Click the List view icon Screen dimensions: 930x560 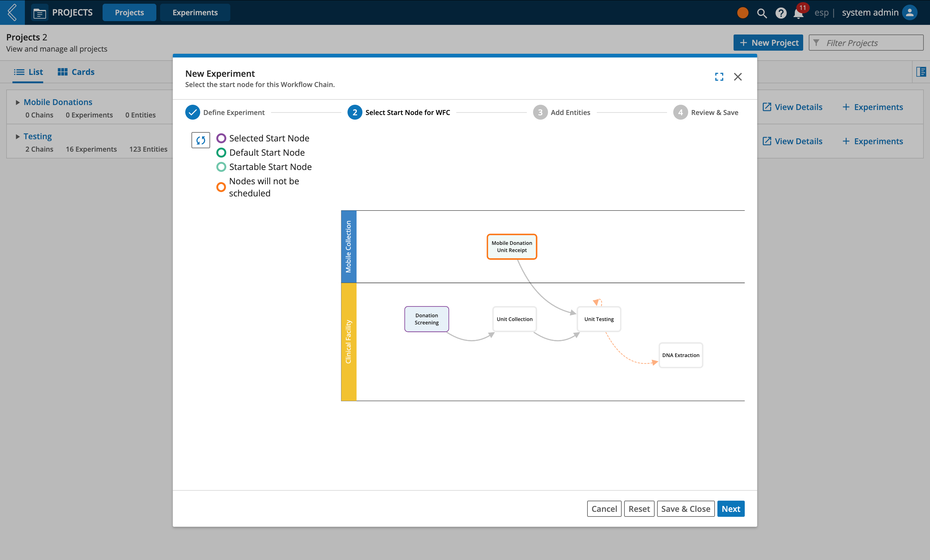click(x=19, y=72)
